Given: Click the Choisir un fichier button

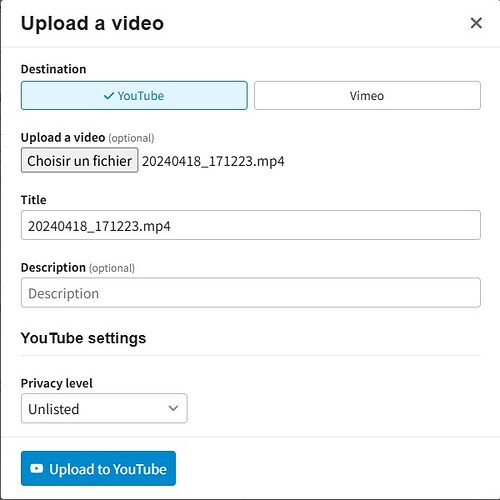Looking at the screenshot, I should (x=79, y=161).
